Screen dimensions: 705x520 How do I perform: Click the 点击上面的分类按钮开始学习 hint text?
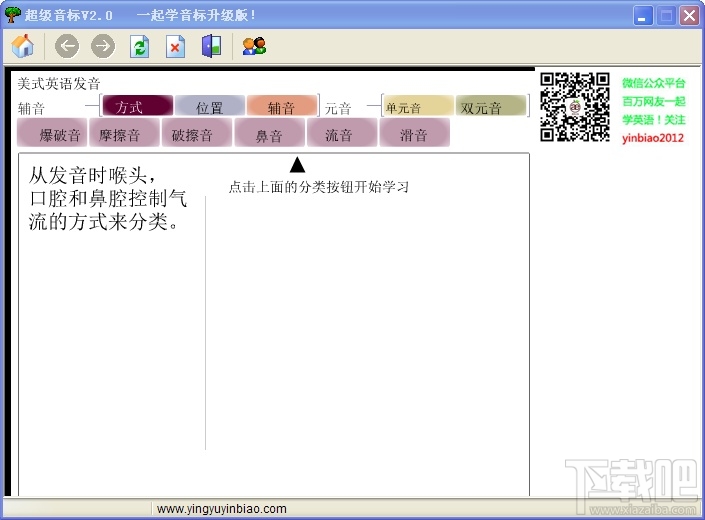[319, 187]
